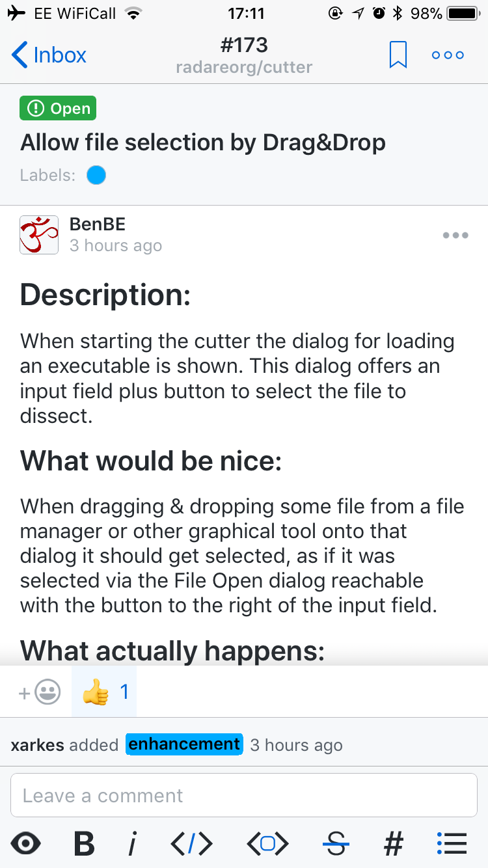Open the comment overflow menu beside BenBE
The width and height of the screenshot is (488, 868).
pyautogui.click(x=455, y=235)
